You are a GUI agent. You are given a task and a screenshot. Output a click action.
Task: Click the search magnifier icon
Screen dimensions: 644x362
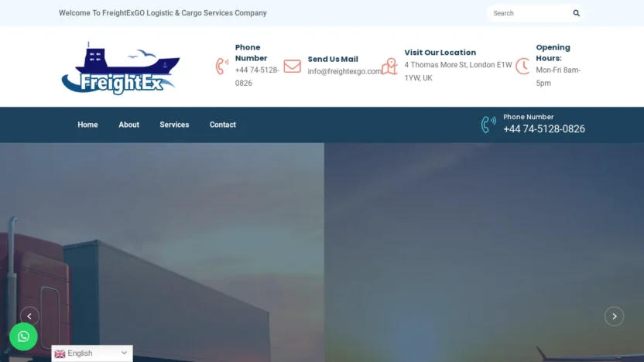[x=576, y=13]
